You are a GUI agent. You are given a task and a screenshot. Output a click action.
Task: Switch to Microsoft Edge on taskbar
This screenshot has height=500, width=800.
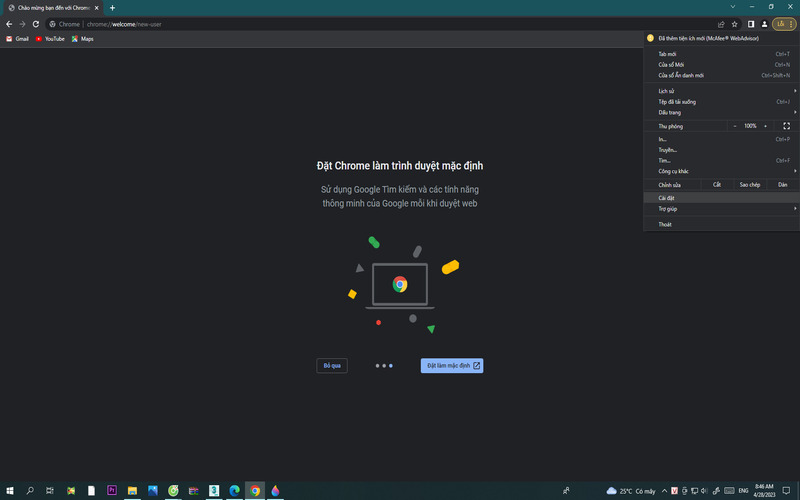point(234,491)
